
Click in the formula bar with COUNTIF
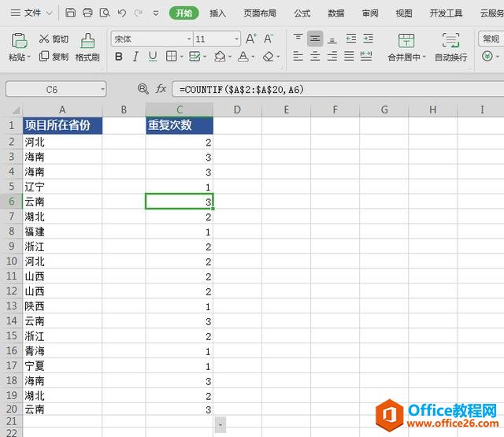coord(338,89)
